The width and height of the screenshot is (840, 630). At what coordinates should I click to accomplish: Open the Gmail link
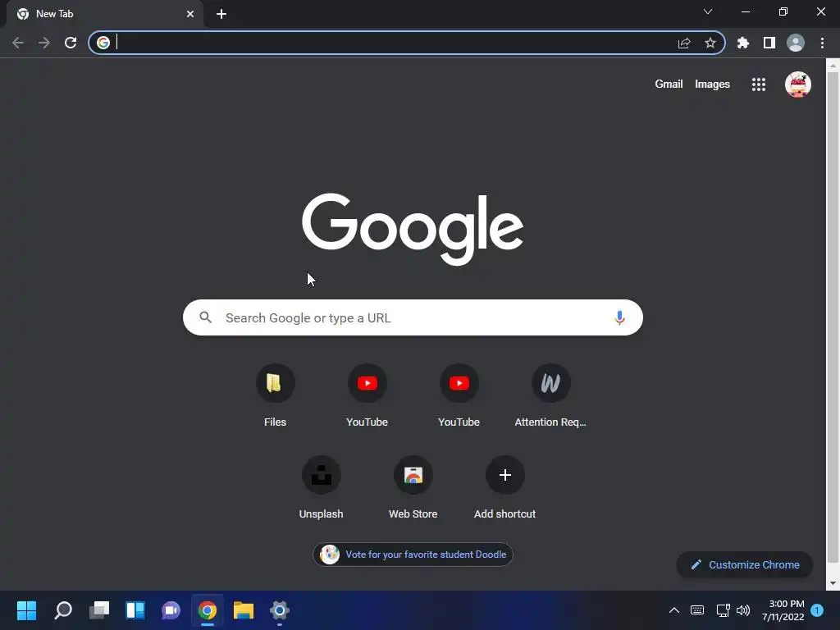click(669, 84)
